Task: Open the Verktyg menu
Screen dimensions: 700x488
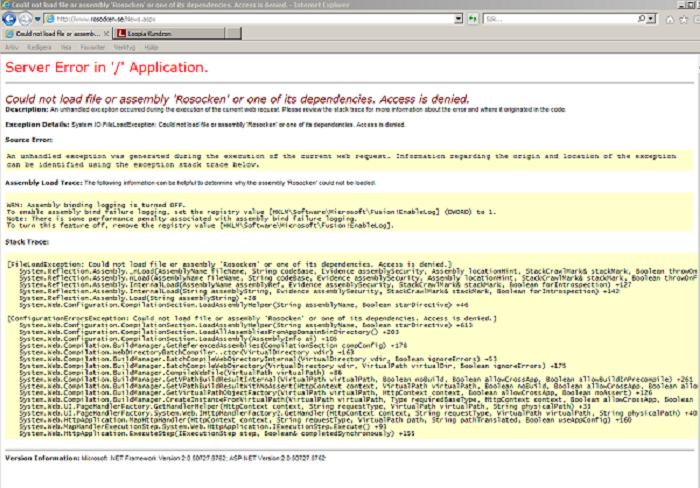Action: [x=125, y=47]
